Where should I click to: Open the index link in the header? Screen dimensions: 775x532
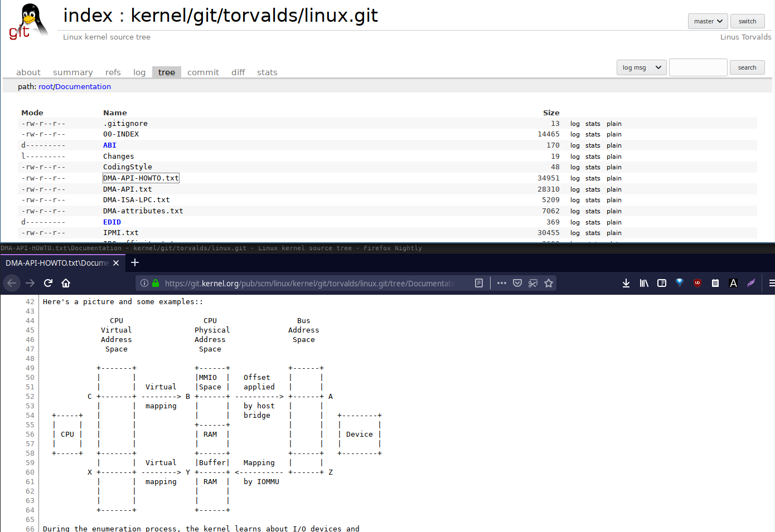88,15
